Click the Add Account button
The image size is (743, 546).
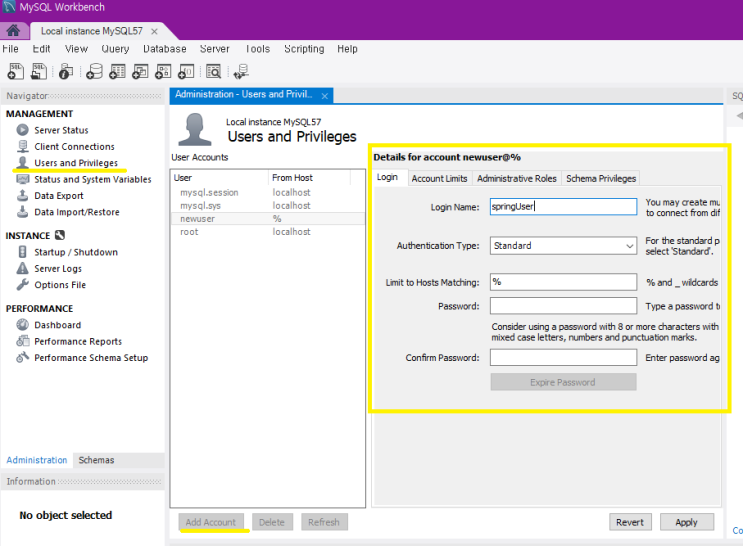point(211,522)
